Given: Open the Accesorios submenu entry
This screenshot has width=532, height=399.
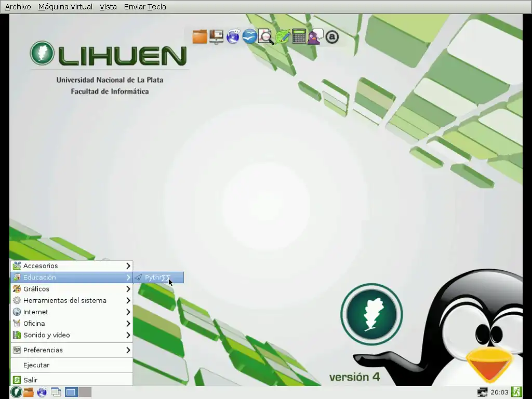Looking at the screenshot, I should pos(72,265).
